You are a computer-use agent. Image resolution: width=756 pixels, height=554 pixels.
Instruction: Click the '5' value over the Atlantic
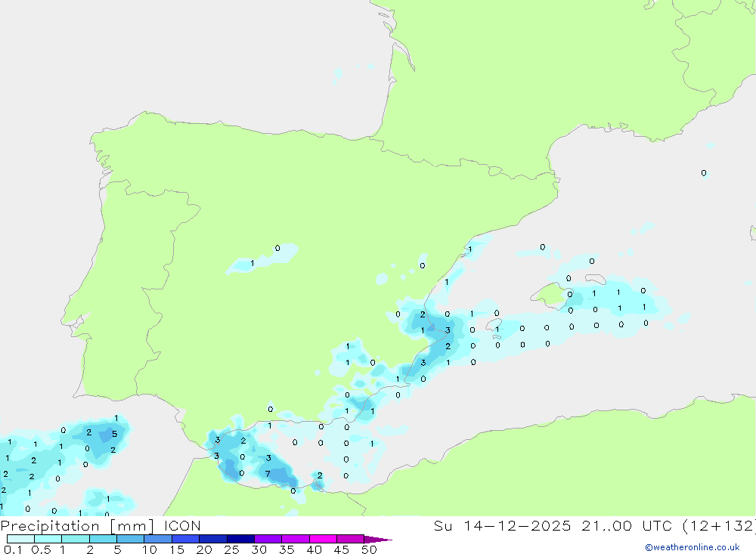click(114, 434)
